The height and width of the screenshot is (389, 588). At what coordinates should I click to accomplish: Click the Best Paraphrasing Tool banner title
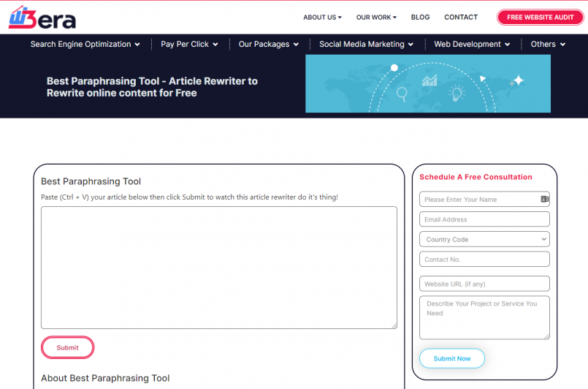[x=152, y=87]
